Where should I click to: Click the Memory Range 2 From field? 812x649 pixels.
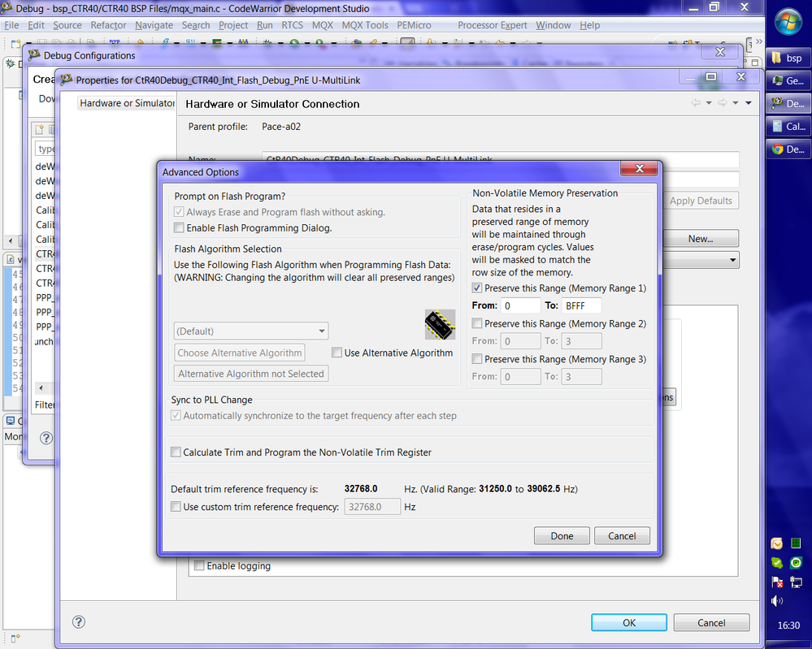click(520, 341)
